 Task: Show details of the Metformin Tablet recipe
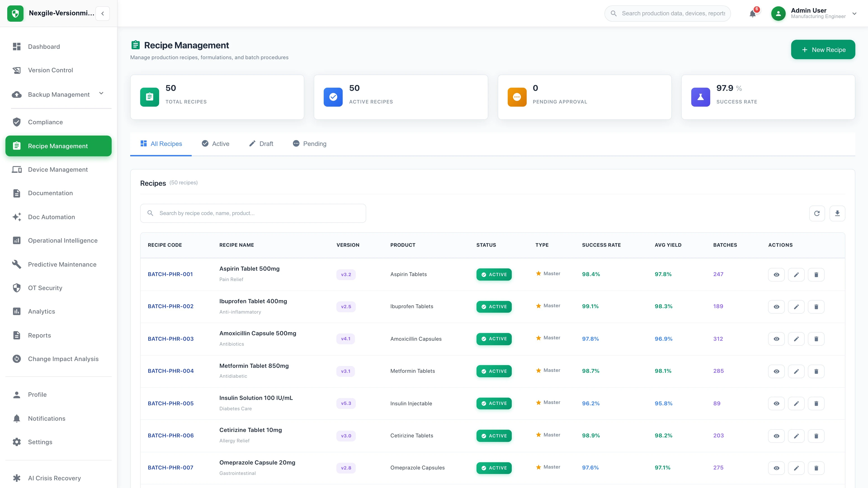click(x=776, y=371)
